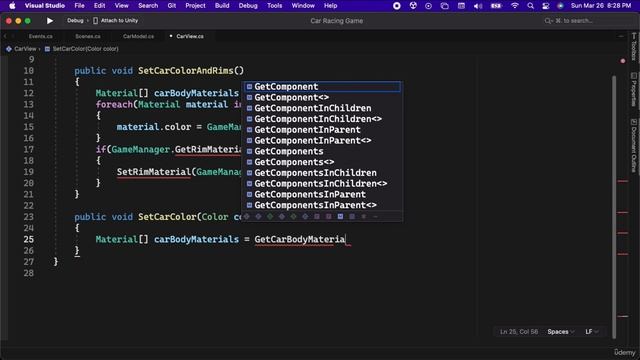Image resolution: width=640 pixels, height=360 pixels.
Task: Open the Tools menu
Action: (274, 6)
